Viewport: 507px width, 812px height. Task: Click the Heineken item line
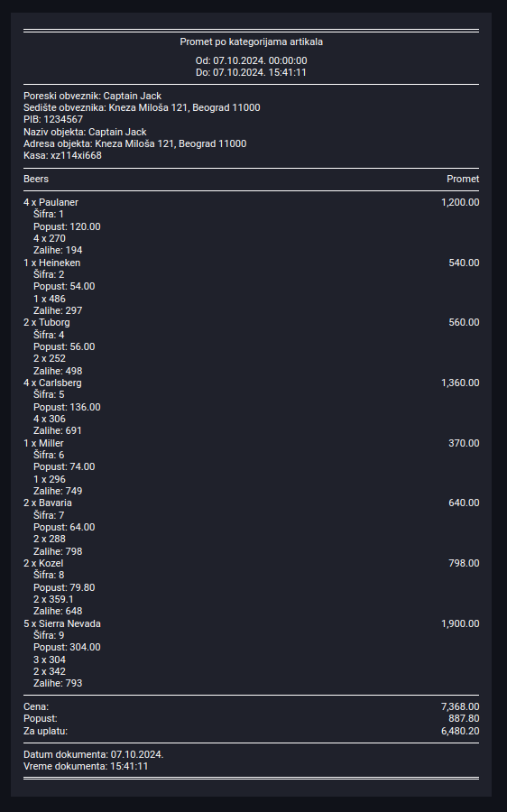[x=251, y=263]
